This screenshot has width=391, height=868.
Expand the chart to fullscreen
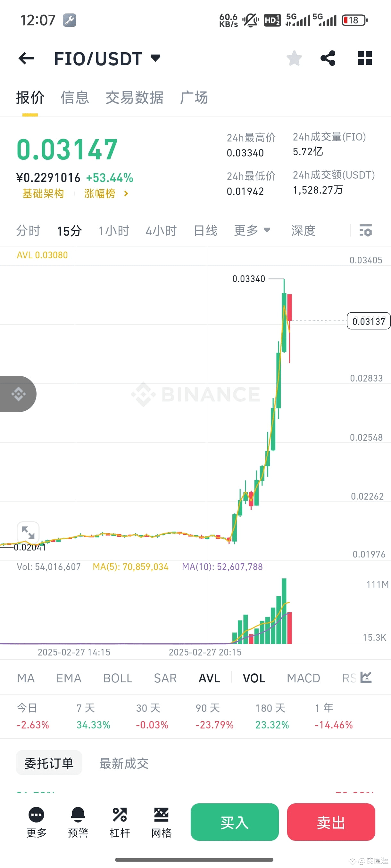point(28,532)
